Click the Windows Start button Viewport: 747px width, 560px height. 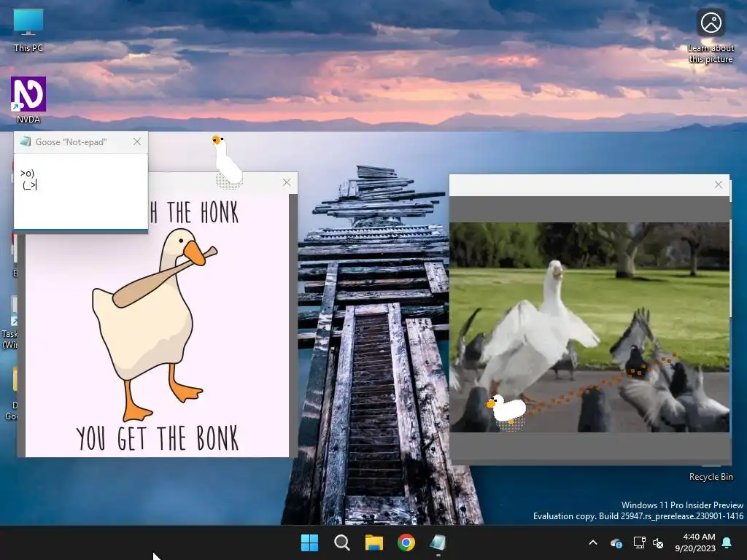point(309,542)
